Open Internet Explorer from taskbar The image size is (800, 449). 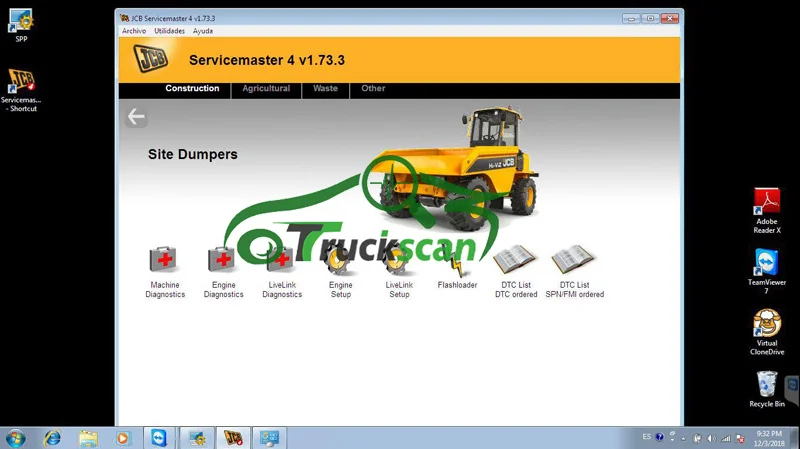[x=52, y=438]
